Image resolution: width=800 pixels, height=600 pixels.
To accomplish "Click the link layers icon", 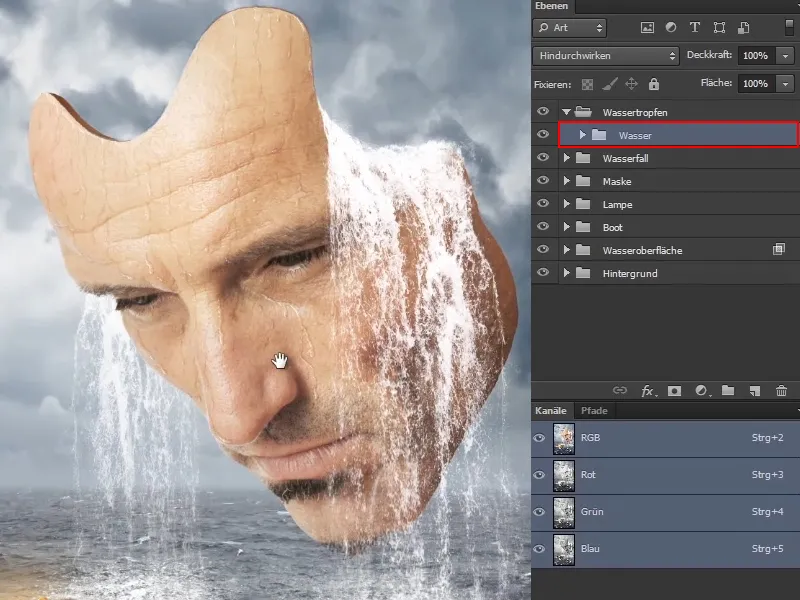I will (x=619, y=390).
